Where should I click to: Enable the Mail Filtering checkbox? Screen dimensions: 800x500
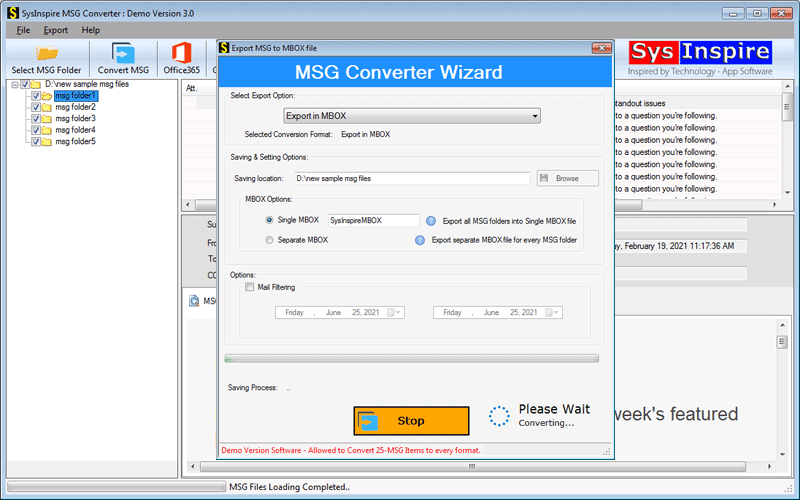pyautogui.click(x=249, y=287)
